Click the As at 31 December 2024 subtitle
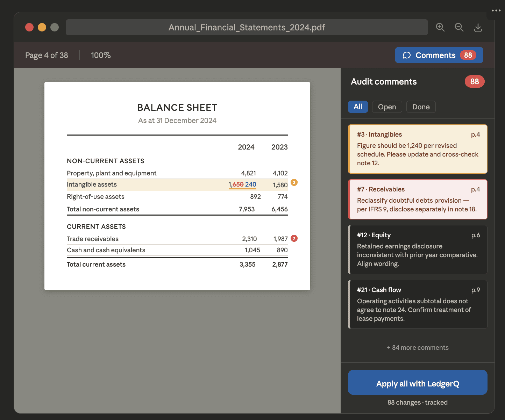 point(177,121)
